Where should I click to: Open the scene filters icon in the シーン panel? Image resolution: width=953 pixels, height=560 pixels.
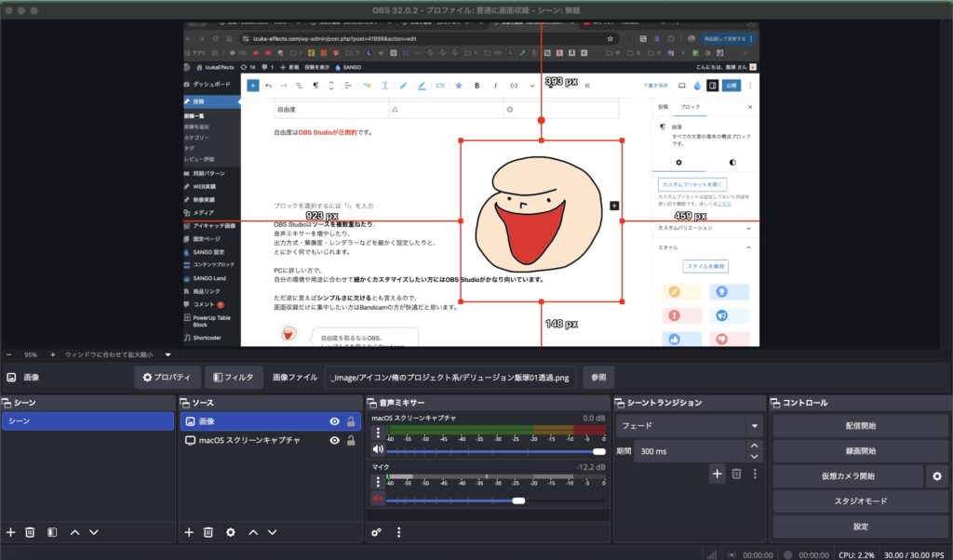point(52,532)
